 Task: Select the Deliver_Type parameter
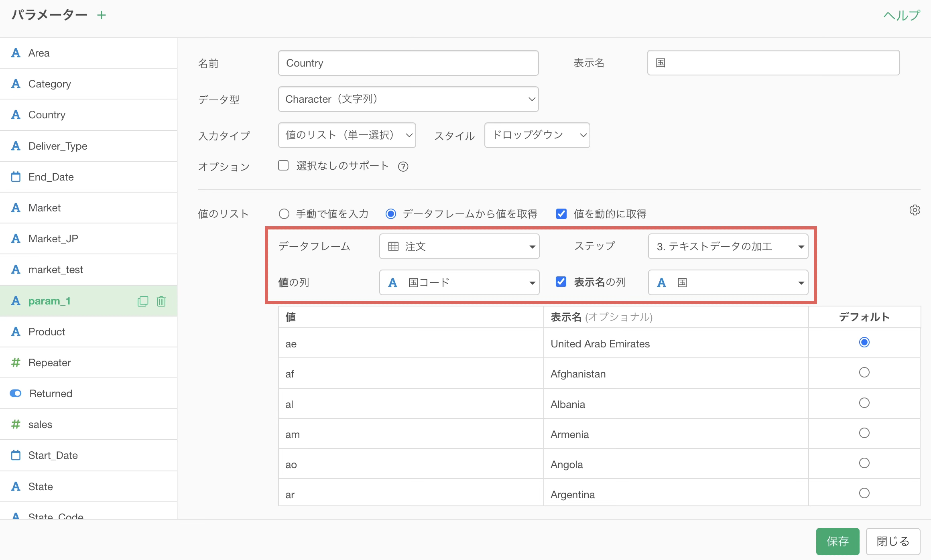89,146
